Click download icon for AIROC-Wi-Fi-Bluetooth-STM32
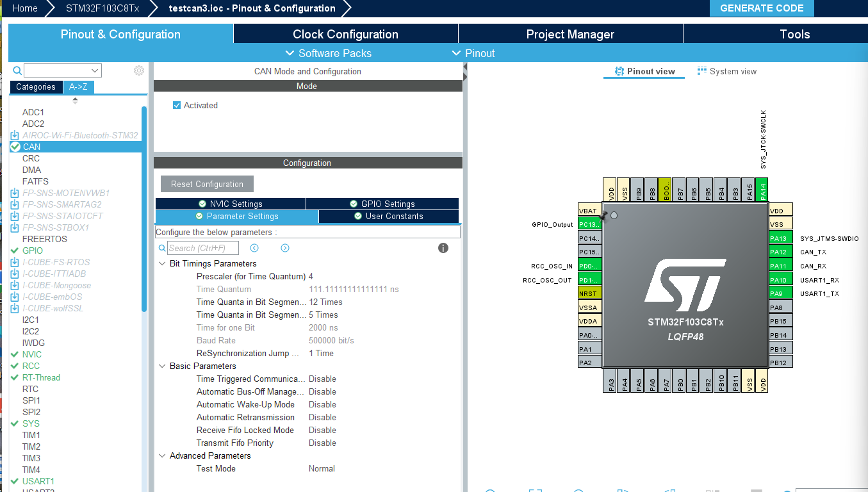Screen dimensions: 868x492 coord(15,135)
